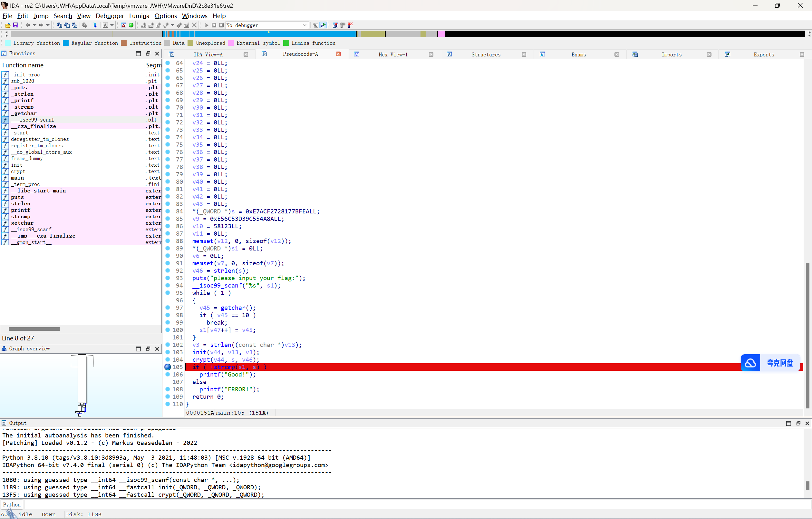Click the convert-to-code toolbar icon

pyautogui.click(x=144, y=25)
